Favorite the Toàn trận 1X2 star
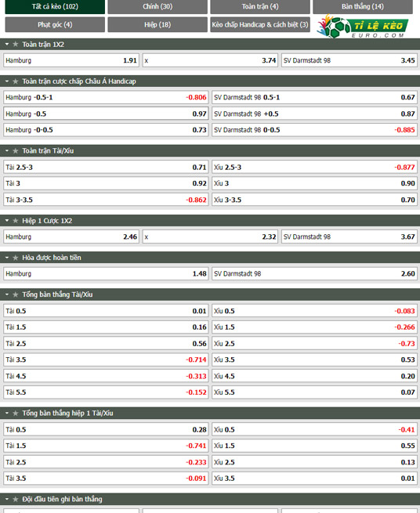This screenshot has height=513, width=420. tap(15, 44)
